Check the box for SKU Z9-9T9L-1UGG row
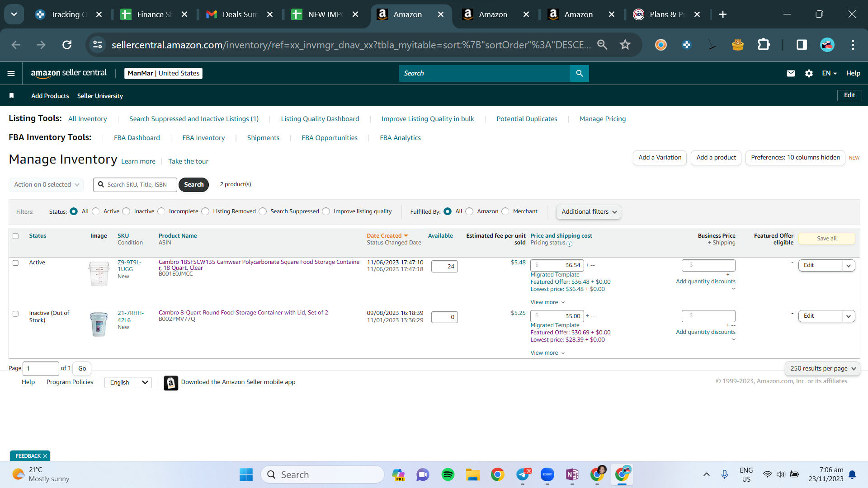The width and height of the screenshot is (868, 488). coord(16,263)
